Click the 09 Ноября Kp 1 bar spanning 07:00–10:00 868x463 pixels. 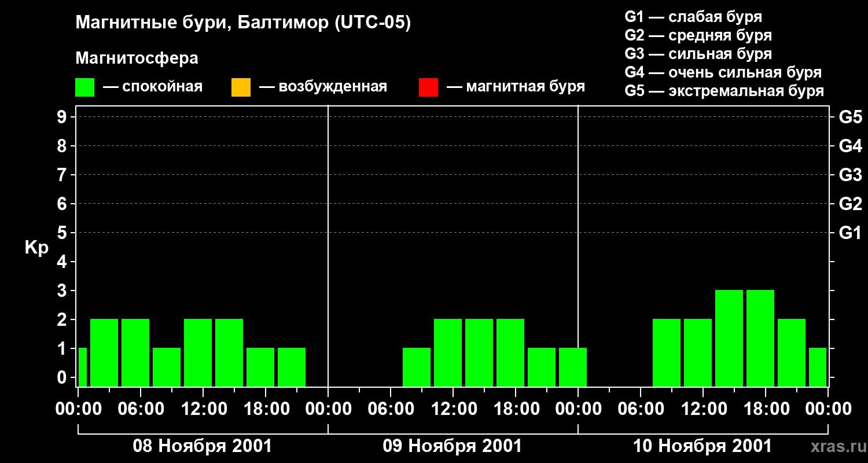tap(417, 367)
